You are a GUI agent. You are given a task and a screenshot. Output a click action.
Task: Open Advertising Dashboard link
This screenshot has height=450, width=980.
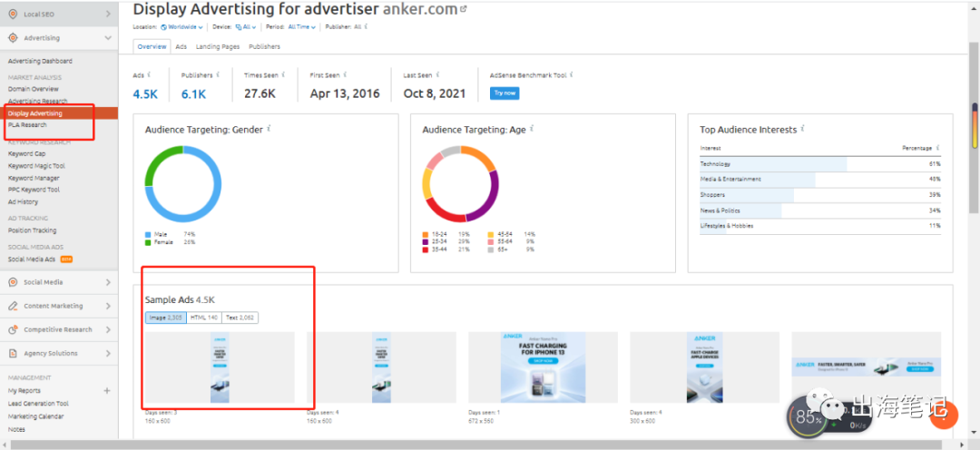(x=40, y=62)
